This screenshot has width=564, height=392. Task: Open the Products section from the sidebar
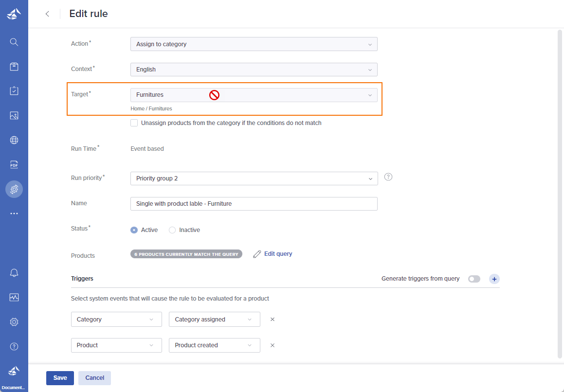point(14,66)
